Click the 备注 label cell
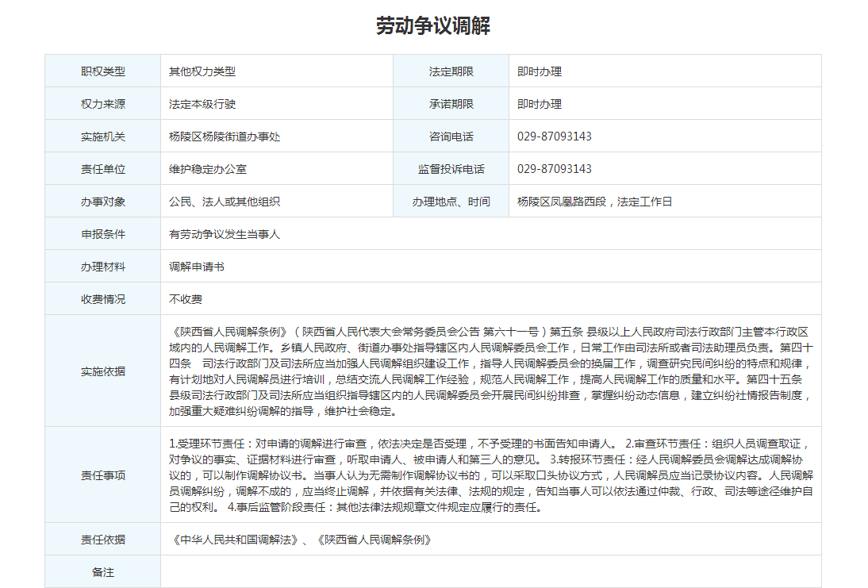868x588 pixels. tap(102, 572)
